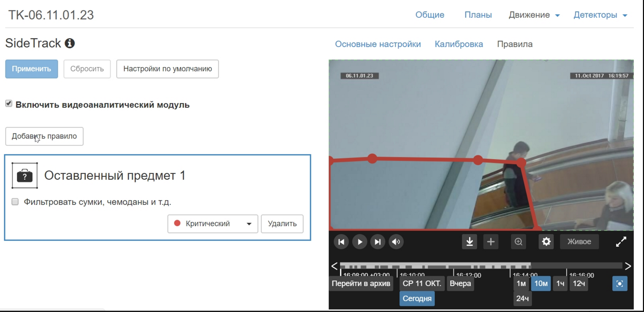
Task: Set timeline scale to 24ч
Action: [x=522, y=298]
